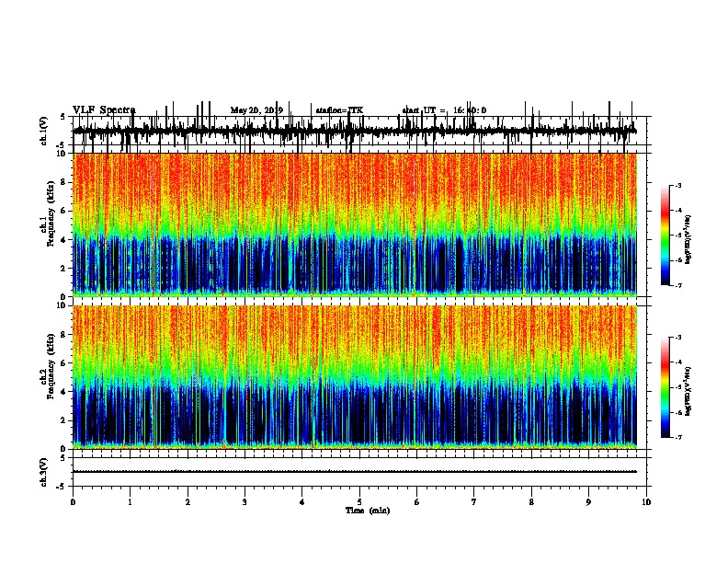Image resolution: width=728 pixels, height=563 pixels.
Task: Click the ch.2 colorbar log(PSD) unit label
Action: pos(688,392)
